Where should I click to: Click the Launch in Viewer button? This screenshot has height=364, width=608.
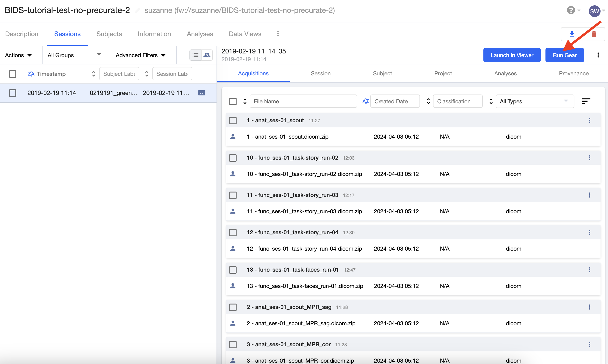[x=512, y=55]
